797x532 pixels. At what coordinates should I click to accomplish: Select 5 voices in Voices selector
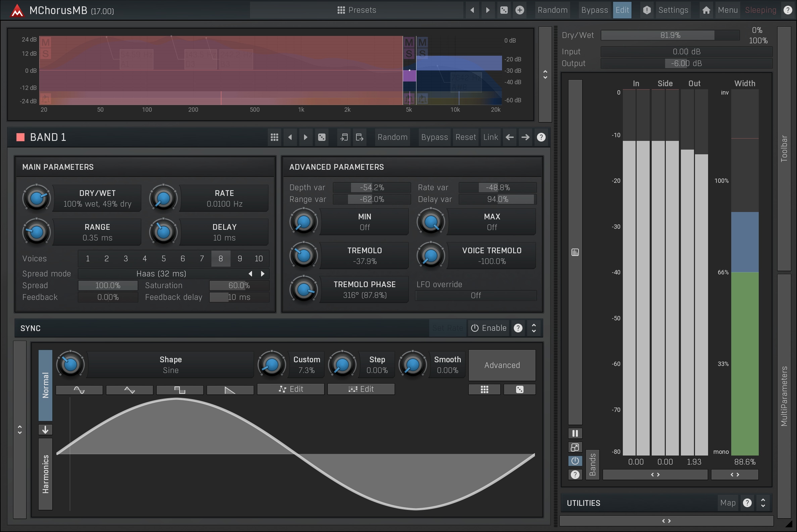[164, 259]
